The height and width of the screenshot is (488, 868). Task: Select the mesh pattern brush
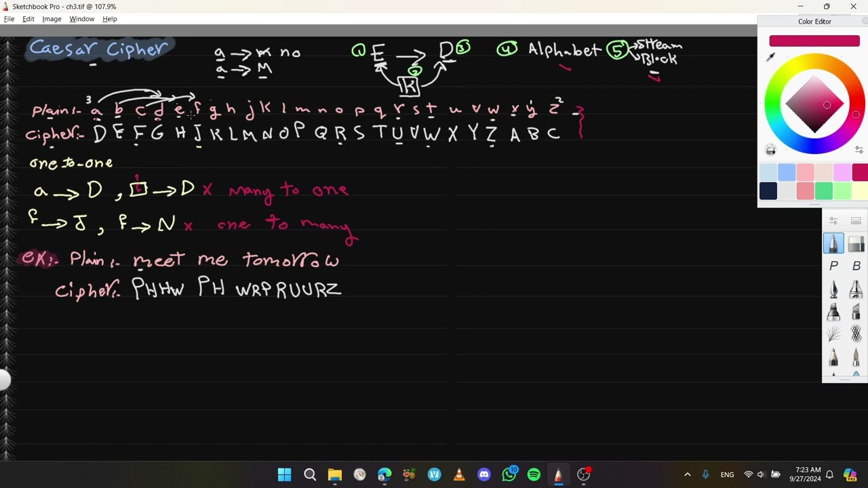[x=856, y=334]
